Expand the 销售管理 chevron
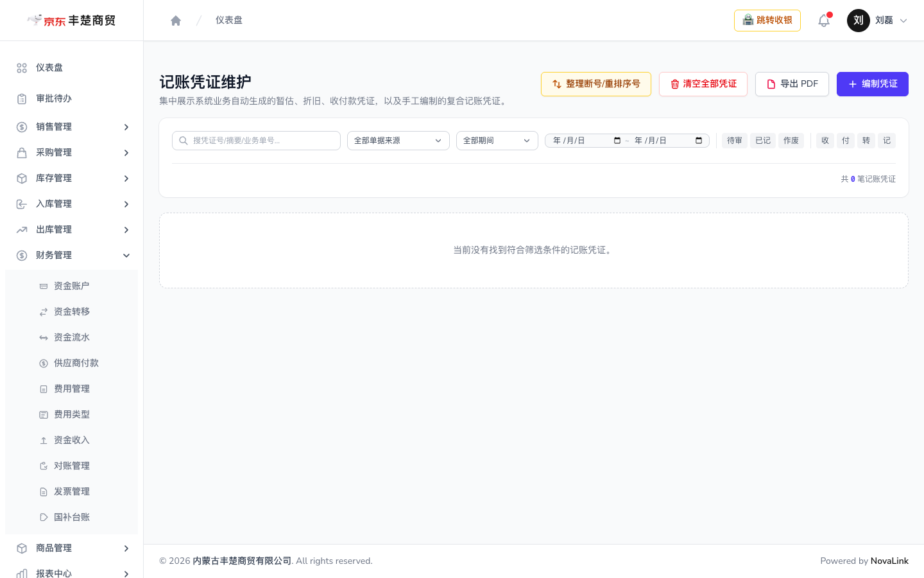Image resolution: width=924 pixels, height=578 pixels. 126,127
